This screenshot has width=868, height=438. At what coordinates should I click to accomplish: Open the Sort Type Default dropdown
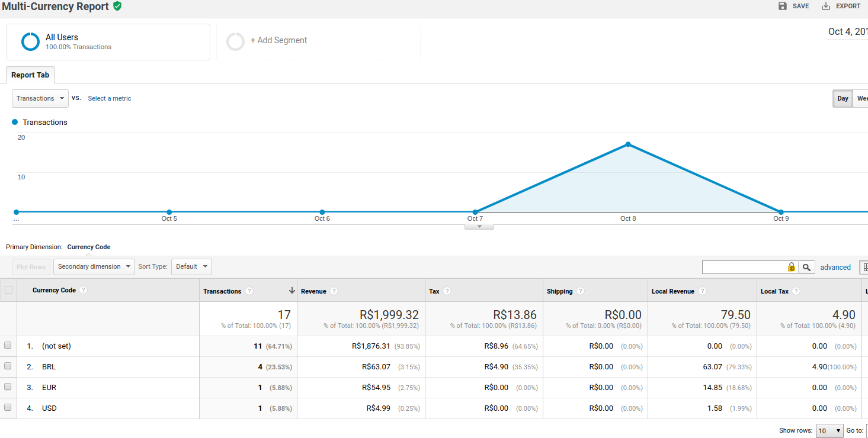pyautogui.click(x=191, y=267)
